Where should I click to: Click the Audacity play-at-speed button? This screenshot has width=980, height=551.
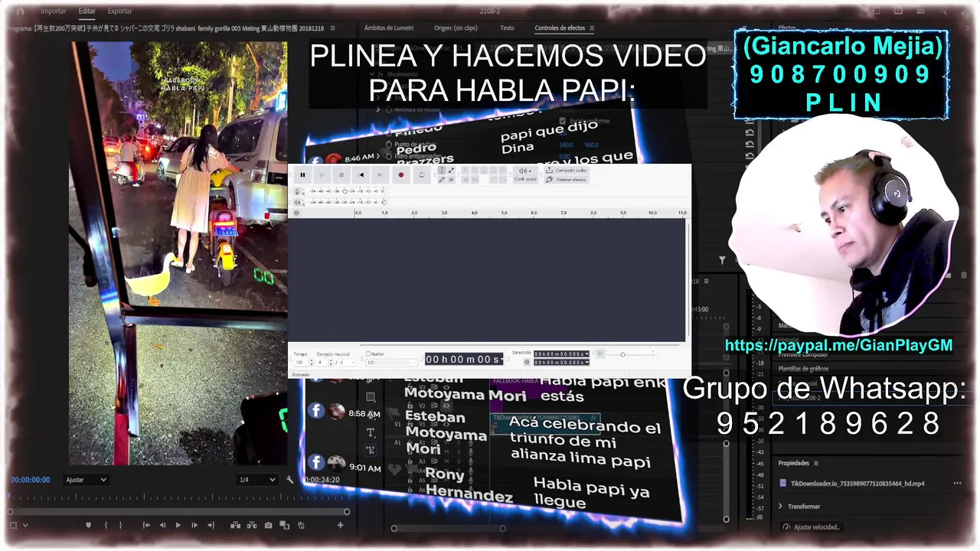pos(600,354)
